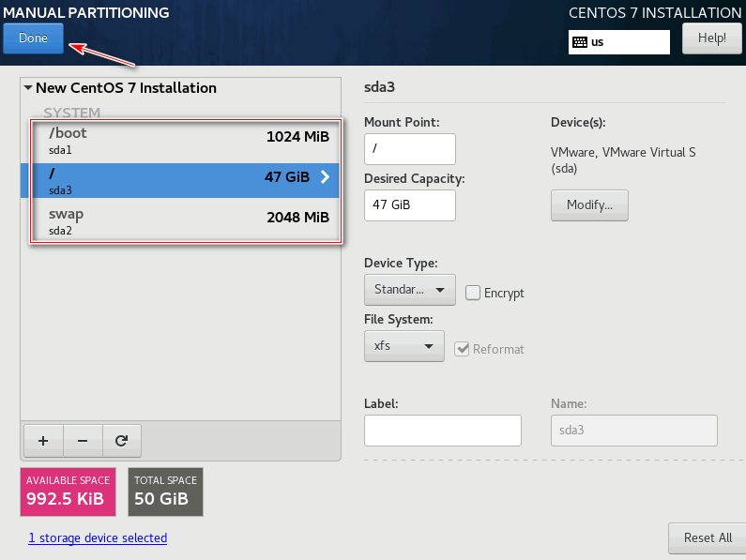The width and height of the screenshot is (746, 560).
Task: Open the 1 storage device selected link
Action: click(98, 538)
